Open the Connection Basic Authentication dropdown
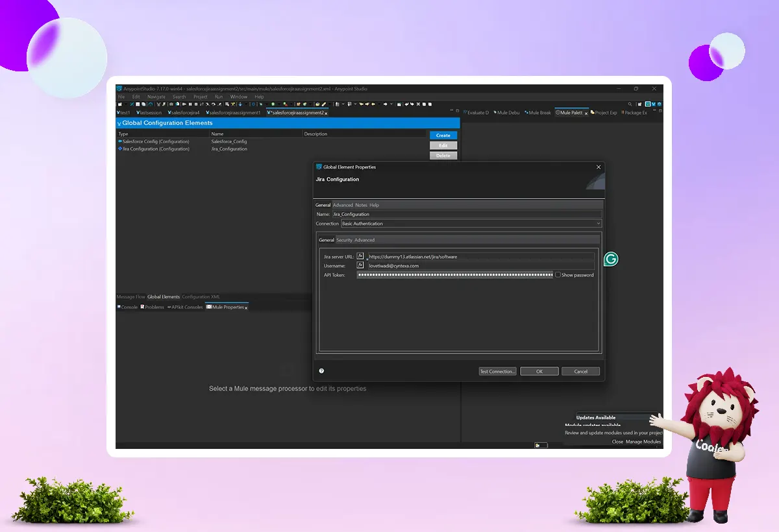Screen dimensions: 779x532 [471, 223]
